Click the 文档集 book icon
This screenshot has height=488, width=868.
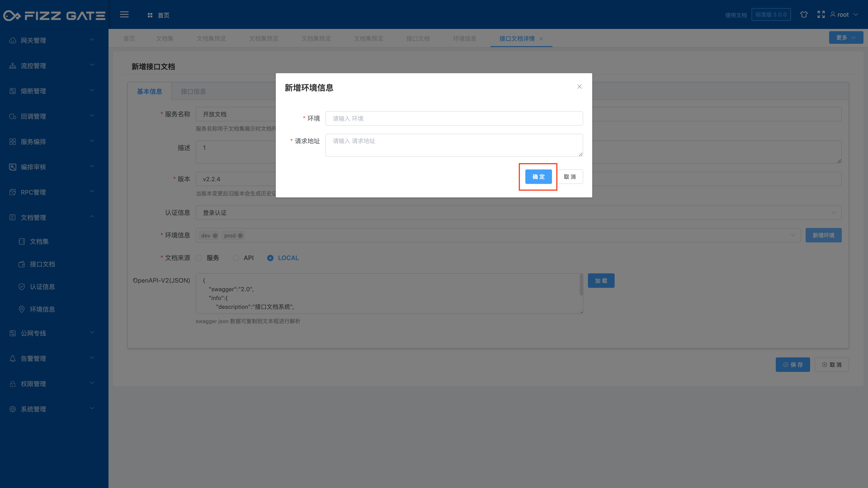pyautogui.click(x=21, y=242)
